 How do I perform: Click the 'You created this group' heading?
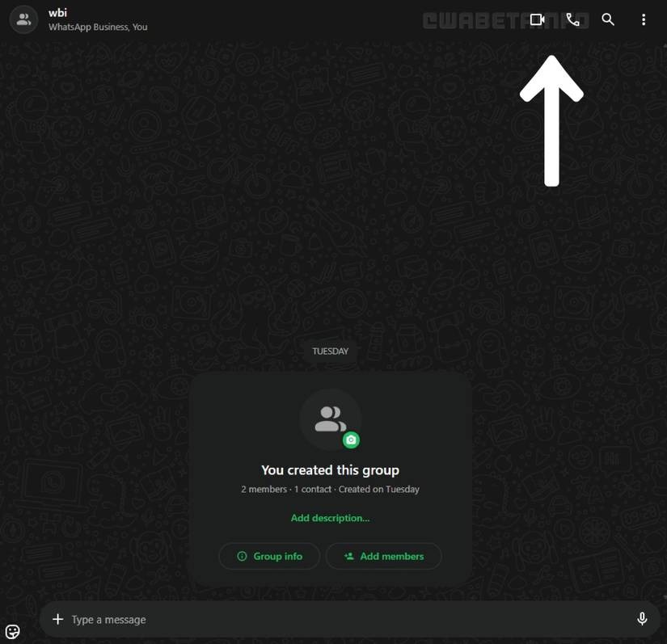click(x=330, y=470)
